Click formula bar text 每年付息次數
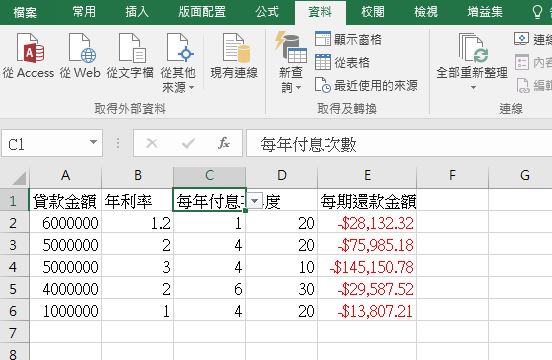This screenshot has width=552, height=360. click(308, 144)
